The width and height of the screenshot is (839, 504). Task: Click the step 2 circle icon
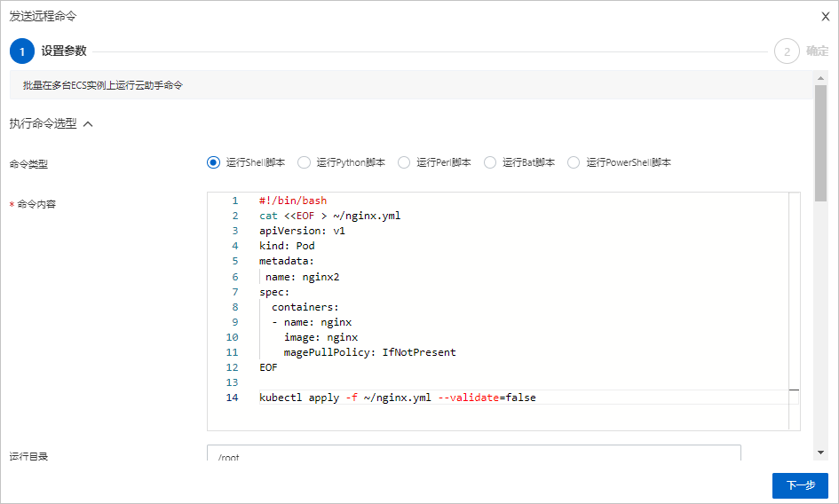click(x=787, y=51)
